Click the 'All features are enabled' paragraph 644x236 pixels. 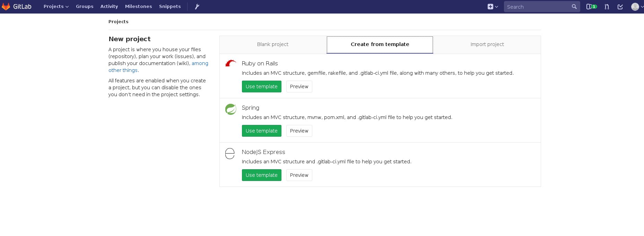tap(157, 88)
